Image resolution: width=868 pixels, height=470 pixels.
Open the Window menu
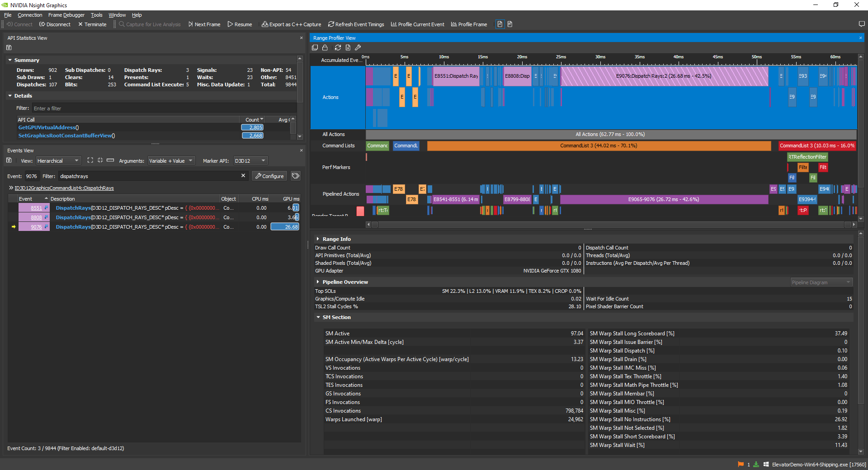[117, 15]
